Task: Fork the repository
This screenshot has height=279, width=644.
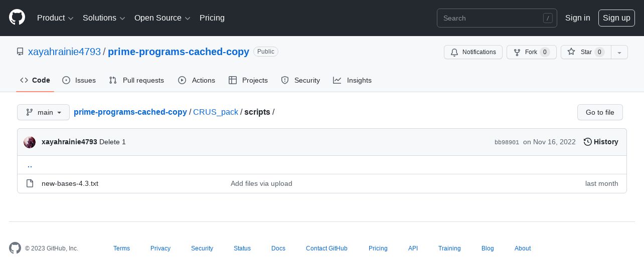Action: (532, 52)
